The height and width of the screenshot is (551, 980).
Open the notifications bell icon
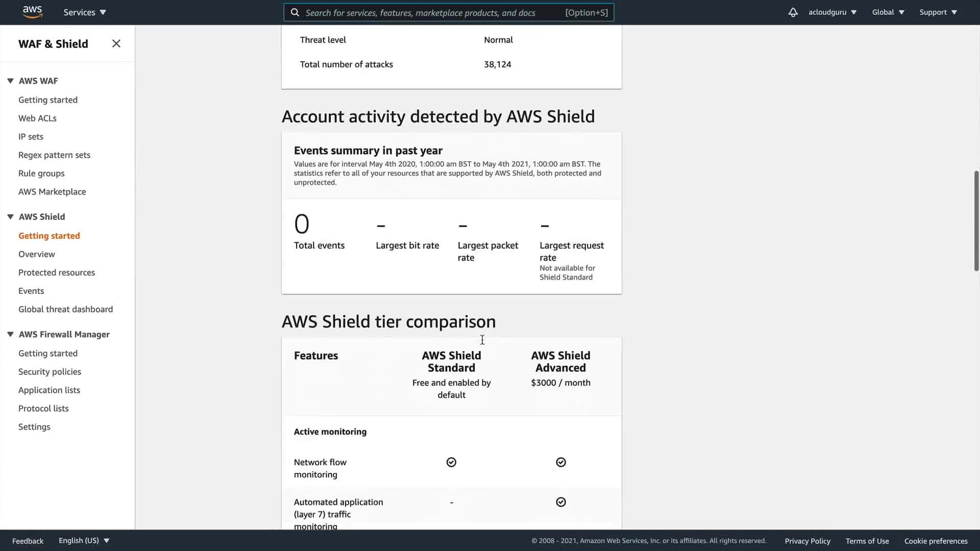click(793, 12)
